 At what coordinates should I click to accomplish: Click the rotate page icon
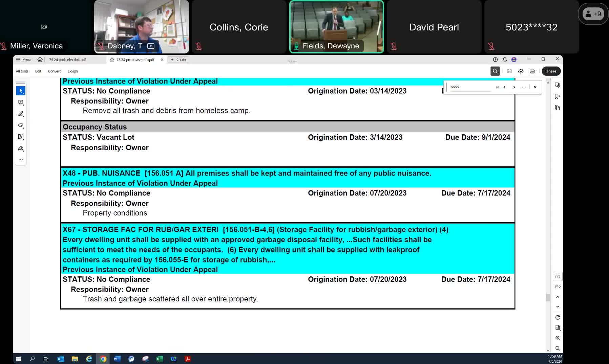coord(558,317)
